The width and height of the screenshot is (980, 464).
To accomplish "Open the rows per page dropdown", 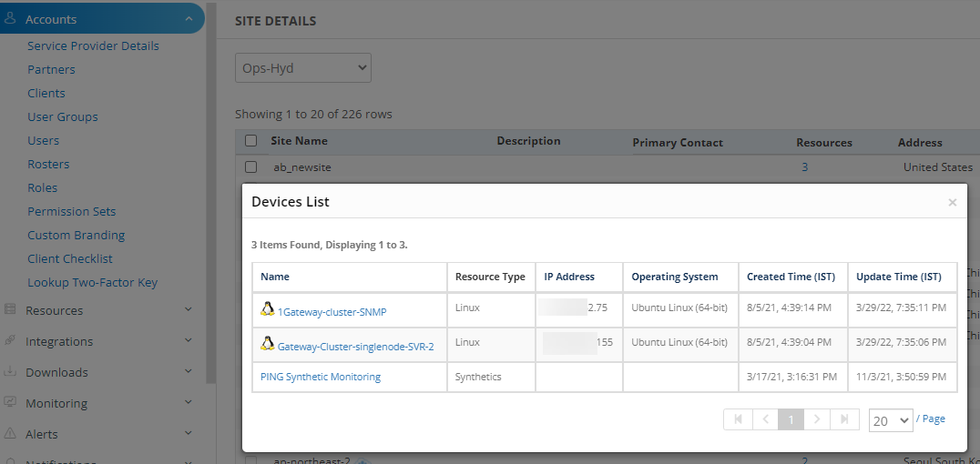I will pyautogui.click(x=891, y=420).
